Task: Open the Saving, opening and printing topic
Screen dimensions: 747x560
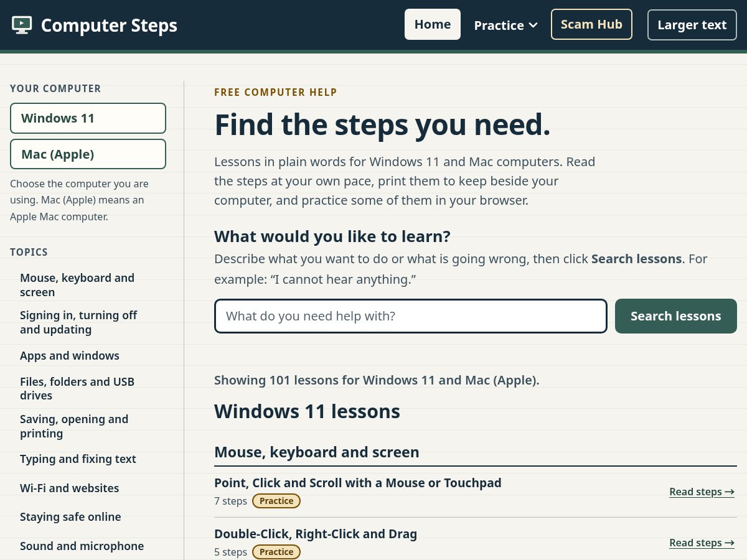Action: (x=74, y=426)
